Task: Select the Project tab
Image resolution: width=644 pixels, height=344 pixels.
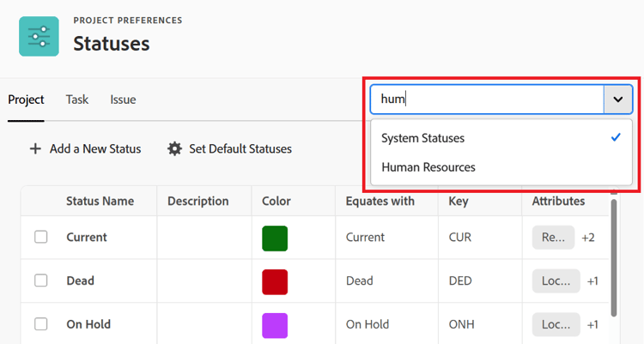Action: point(26,100)
